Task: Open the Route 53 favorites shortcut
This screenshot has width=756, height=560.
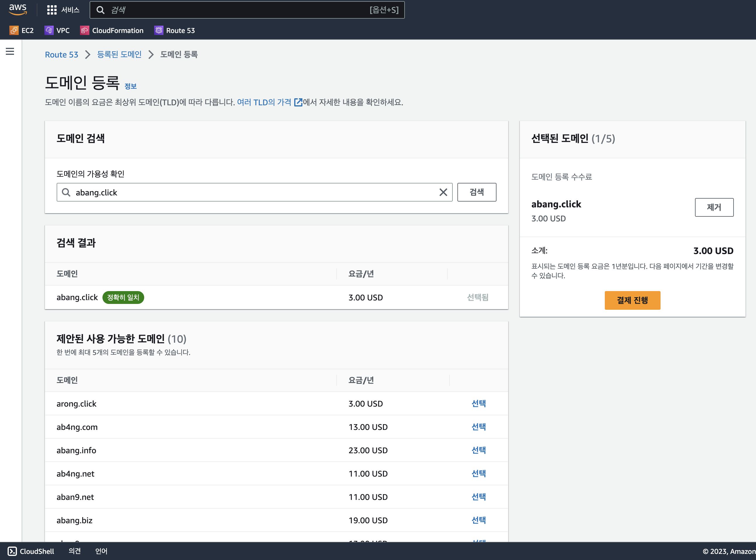Action: (175, 31)
